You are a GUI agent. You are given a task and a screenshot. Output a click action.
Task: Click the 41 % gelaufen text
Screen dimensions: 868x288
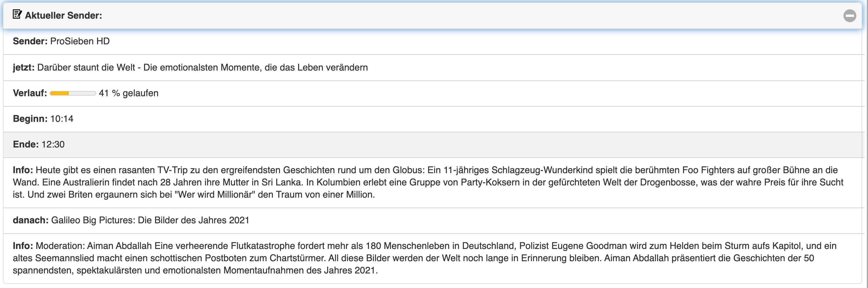click(128, 93)
